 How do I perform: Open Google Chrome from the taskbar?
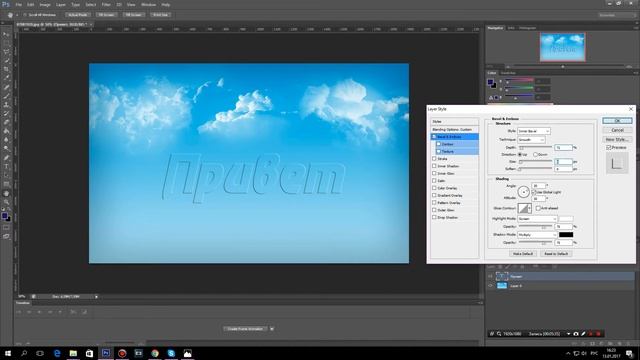pos(155,353)
